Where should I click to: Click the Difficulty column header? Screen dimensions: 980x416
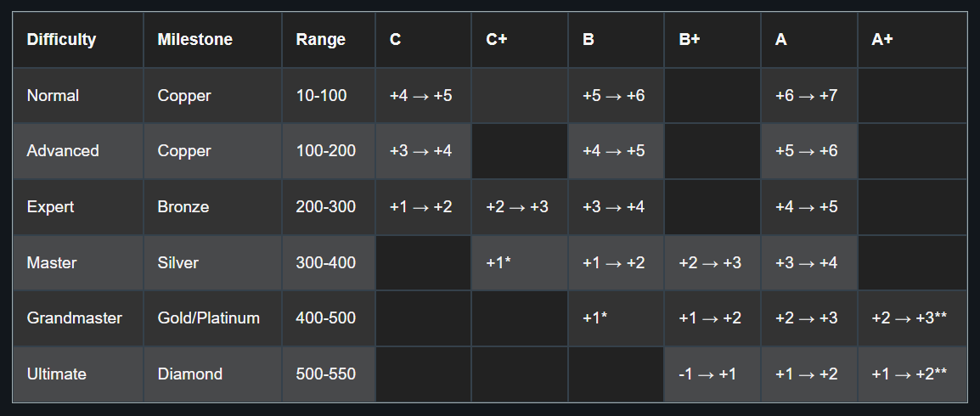[61, 40]
